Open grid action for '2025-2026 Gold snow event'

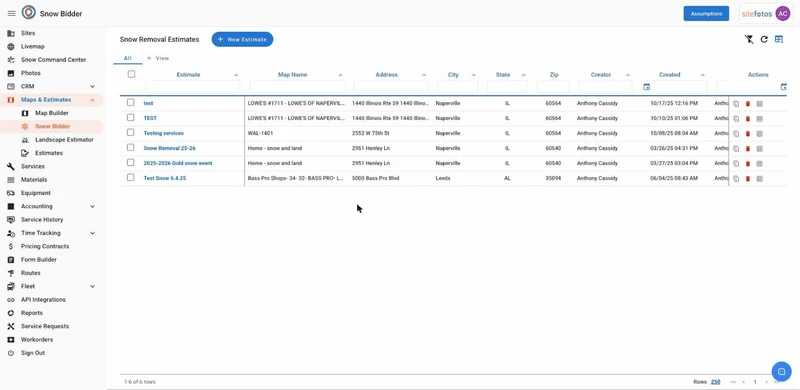click(x=759, y=164)
